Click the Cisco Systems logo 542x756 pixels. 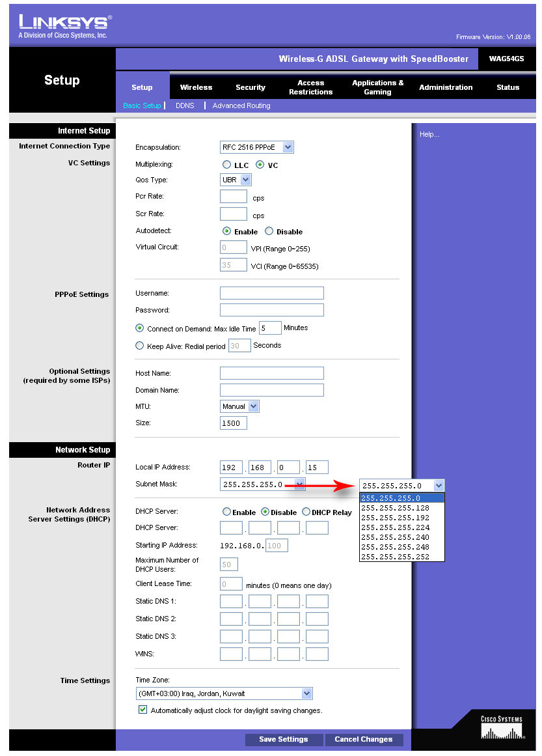point(502,727)
